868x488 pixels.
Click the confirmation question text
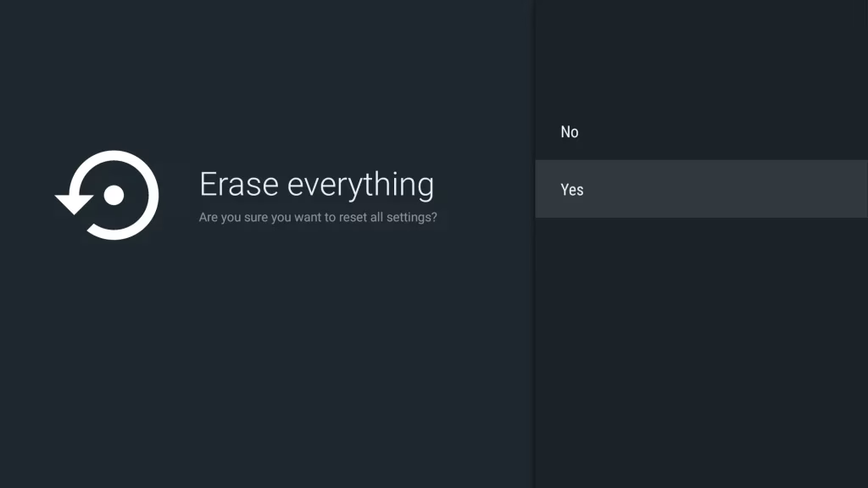tap(317, 217)
